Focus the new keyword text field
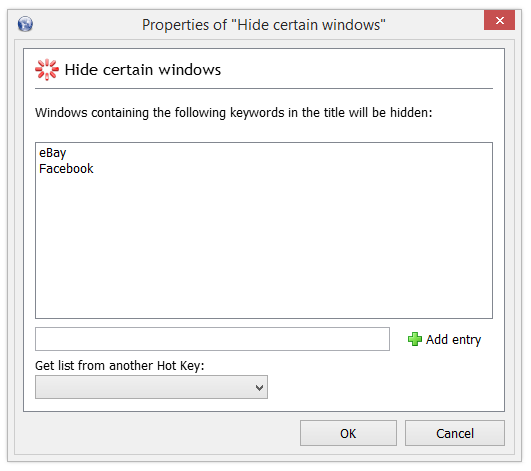Viewport: 531px width, 471px height. (212, 339)
